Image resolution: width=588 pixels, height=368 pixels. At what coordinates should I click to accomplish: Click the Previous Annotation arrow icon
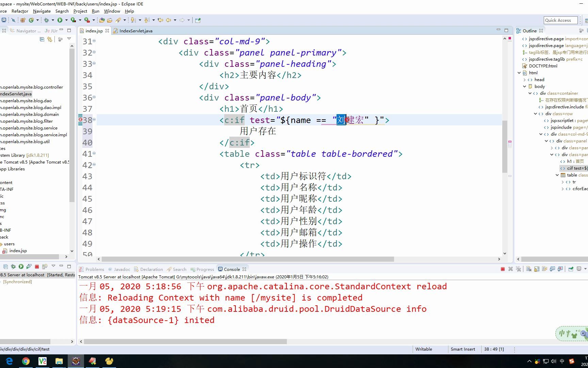[147, 20]
